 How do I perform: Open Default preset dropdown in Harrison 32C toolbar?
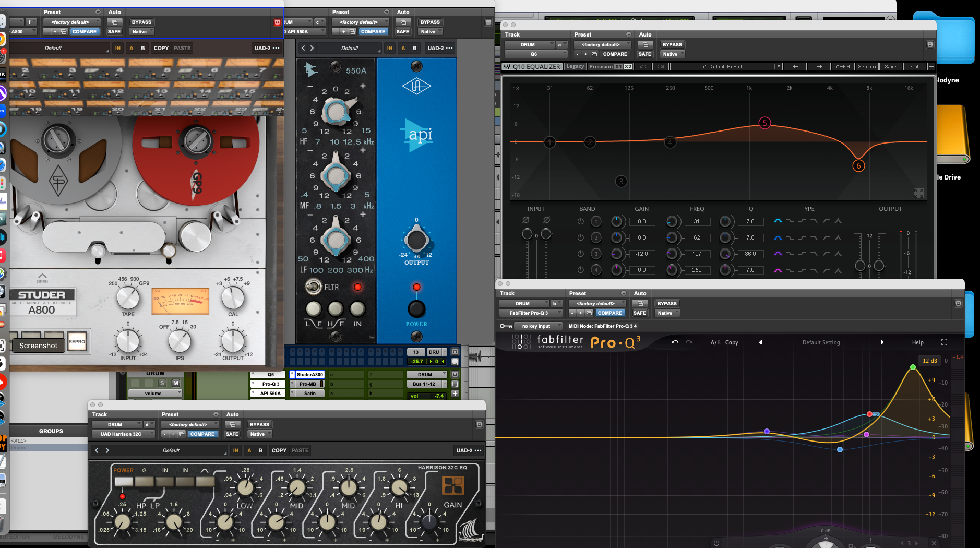171,450
